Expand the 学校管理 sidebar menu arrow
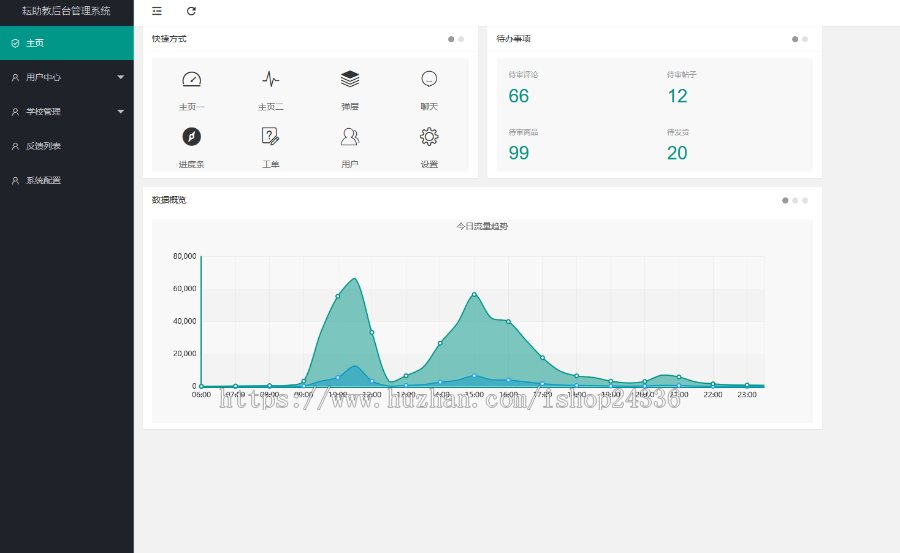 (121, 111)
